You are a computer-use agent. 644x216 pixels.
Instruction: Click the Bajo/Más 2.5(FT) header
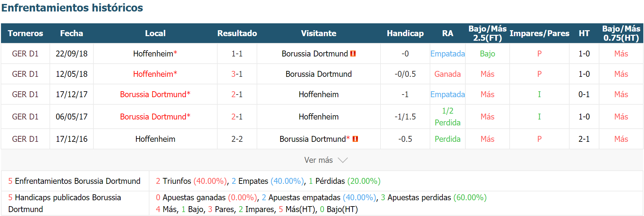487,33
